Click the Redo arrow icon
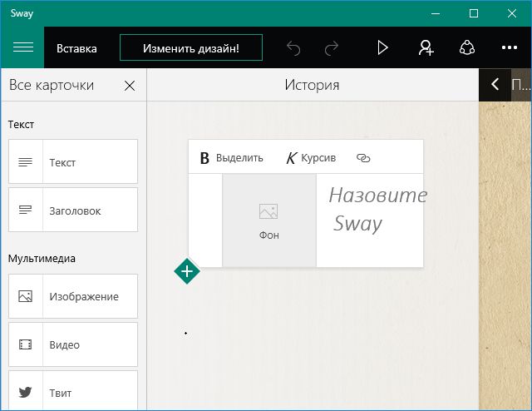Viewport: 532px width, 411px height. tap(332, 47)
